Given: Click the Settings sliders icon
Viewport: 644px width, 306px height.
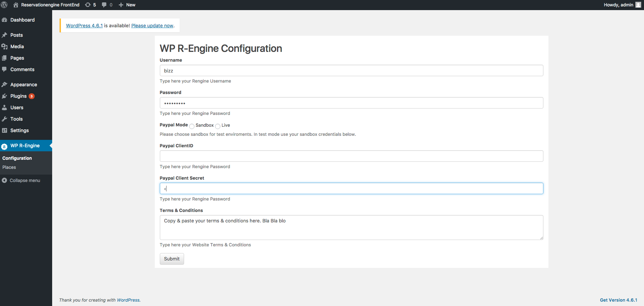Looking at the screenshot, I should pyautogui.click(x=4, y=130).
